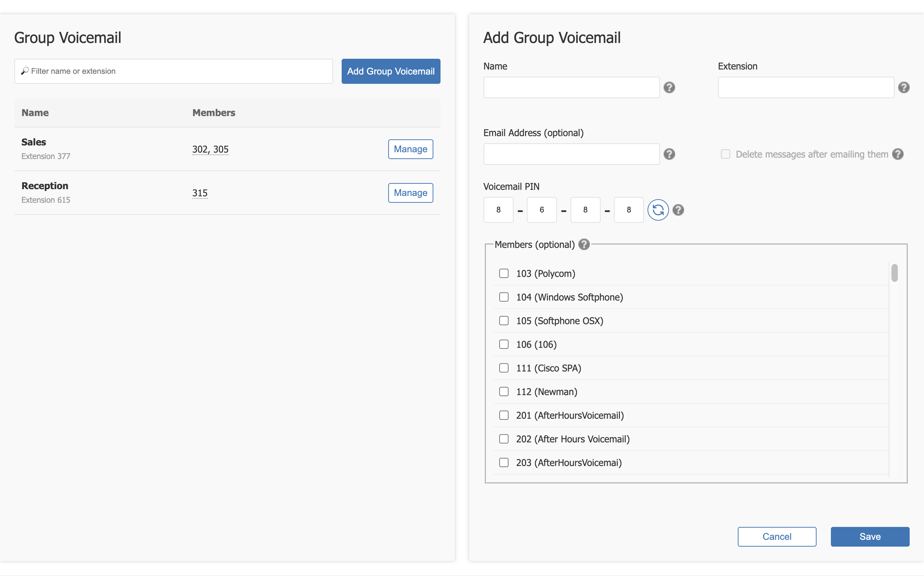924x576 pixels.
Task: Cancel adding the group voicemail
Action: [x=777, y=537]
